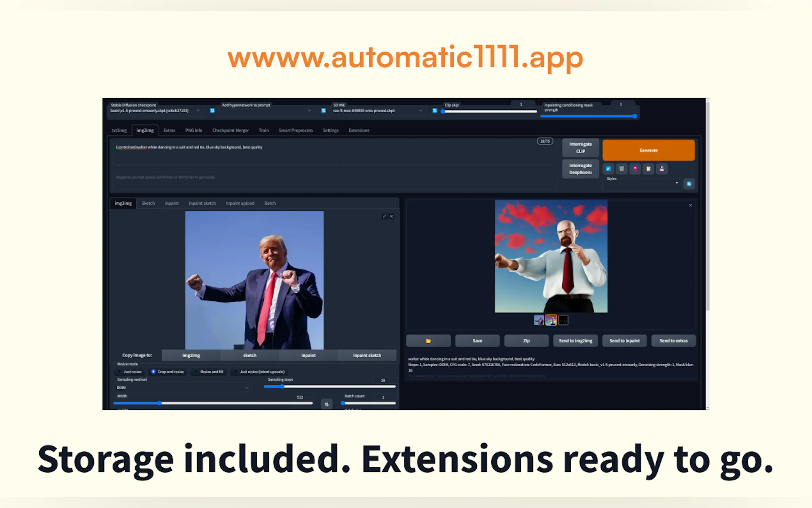Open the Sampling method DDIM dropdown
Screen dimensions: 812x508
183,388
